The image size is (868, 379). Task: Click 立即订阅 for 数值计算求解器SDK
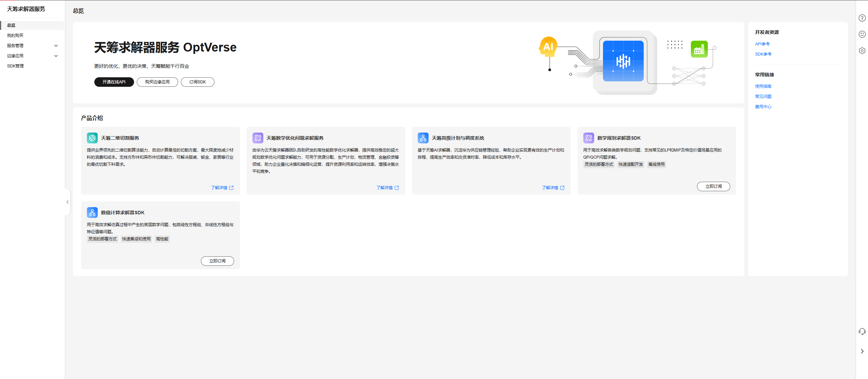pyautogui.click(x=217, y=261)
